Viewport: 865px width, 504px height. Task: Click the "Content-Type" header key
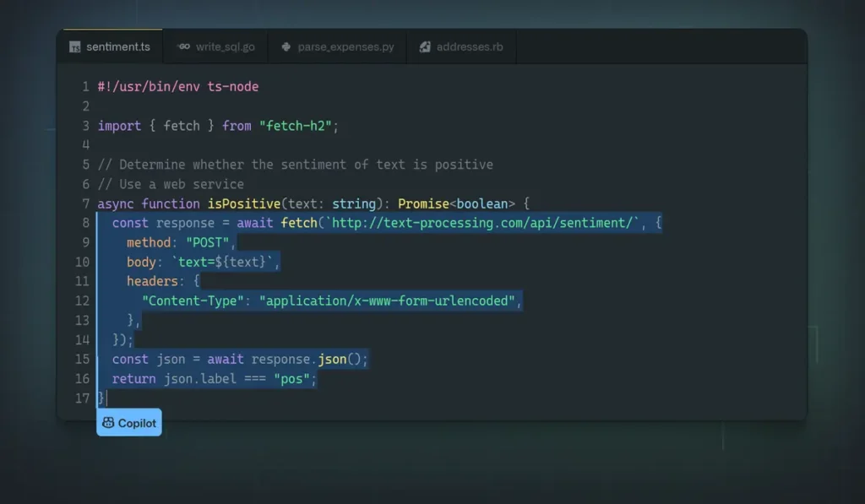[193, 301]
